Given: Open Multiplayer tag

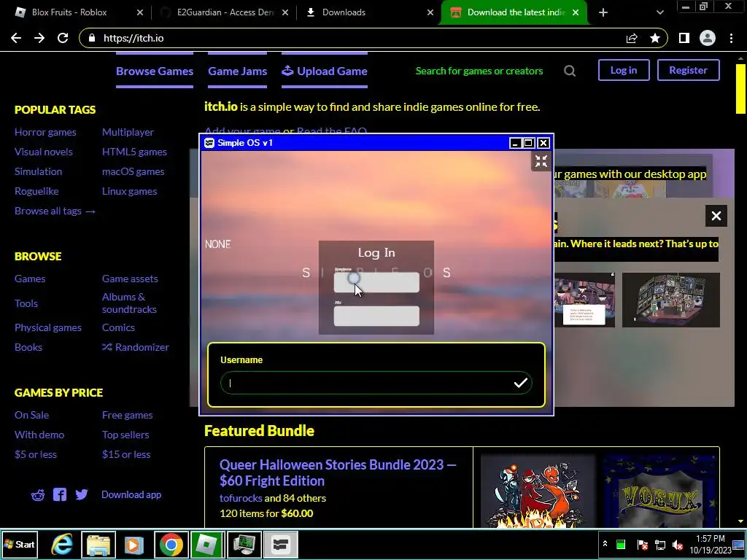Looking at the screenshot, I should (128, 133).
